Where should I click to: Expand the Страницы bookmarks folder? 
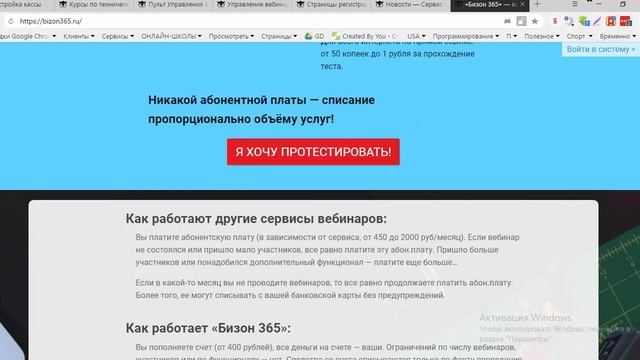click(x=279, y=36)
